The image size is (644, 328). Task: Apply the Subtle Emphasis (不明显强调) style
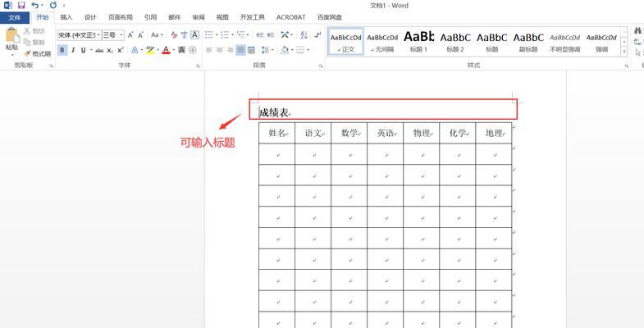point(564,42)
